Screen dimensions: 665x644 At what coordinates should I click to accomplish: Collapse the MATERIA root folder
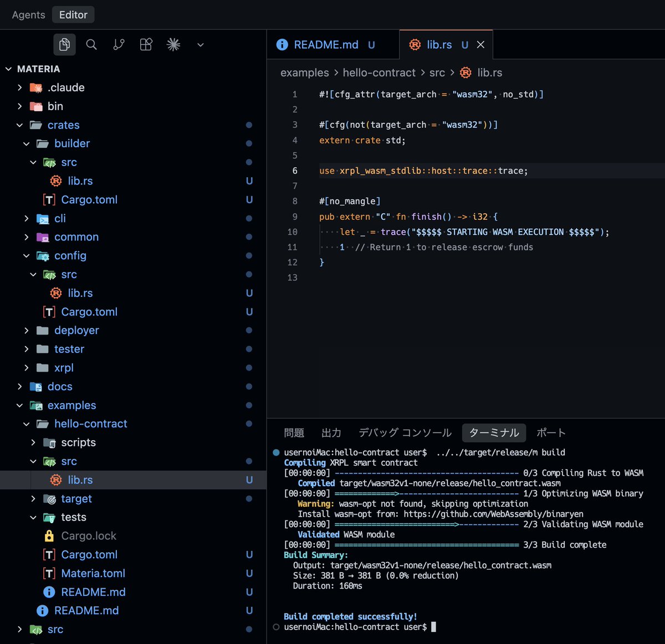pyautogui.click(x=8, y=69)
